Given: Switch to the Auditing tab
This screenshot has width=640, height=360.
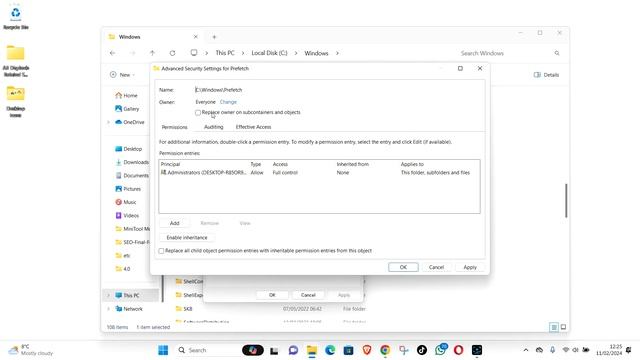Looking at the screenshot, I should 213,127.
